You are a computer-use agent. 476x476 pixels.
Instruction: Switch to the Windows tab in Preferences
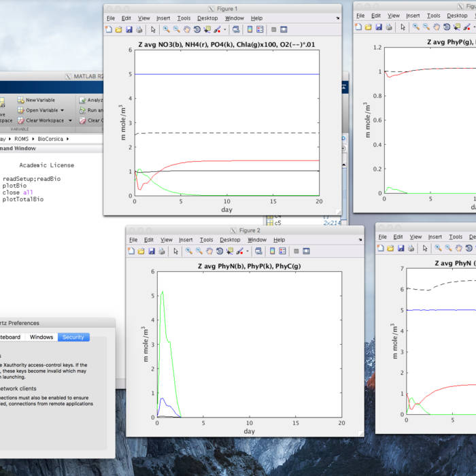[41, 337]
